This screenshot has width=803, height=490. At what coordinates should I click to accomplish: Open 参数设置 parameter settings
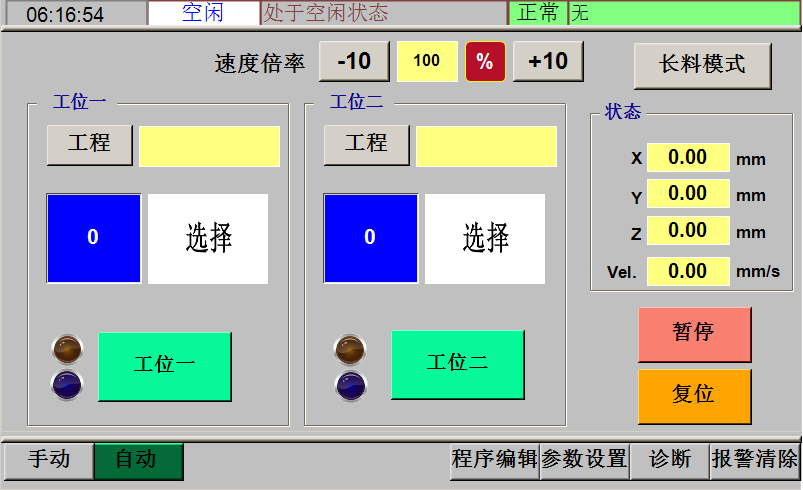[x=584, y=460]
